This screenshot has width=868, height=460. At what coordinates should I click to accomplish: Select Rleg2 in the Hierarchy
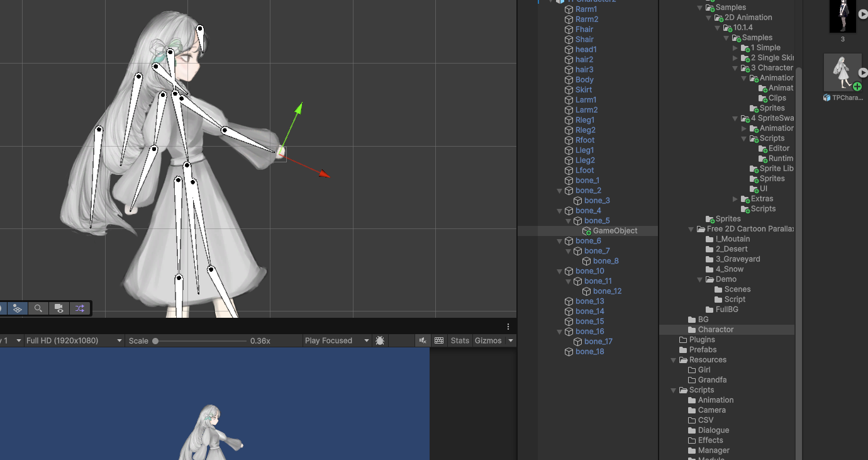(585, 130)
